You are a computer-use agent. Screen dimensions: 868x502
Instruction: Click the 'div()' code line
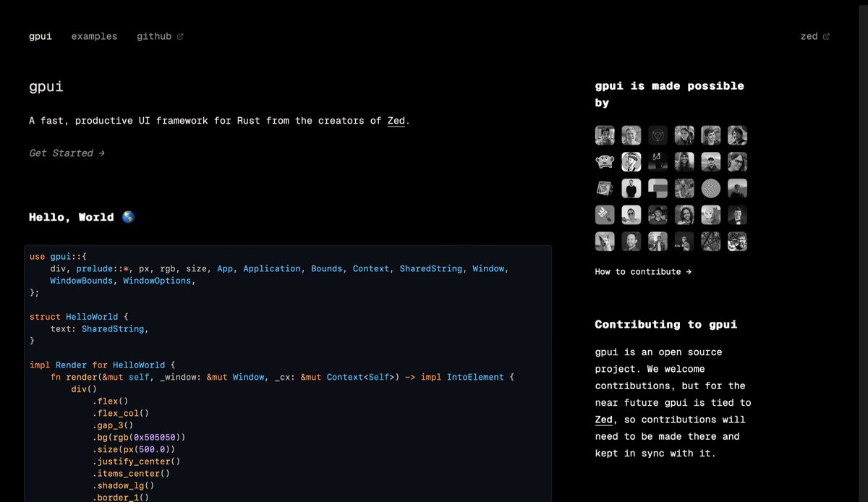[x=83, y=389]
